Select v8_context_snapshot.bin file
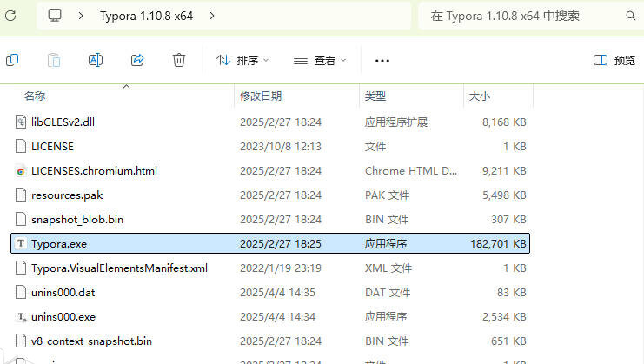 tap(91, 341)
